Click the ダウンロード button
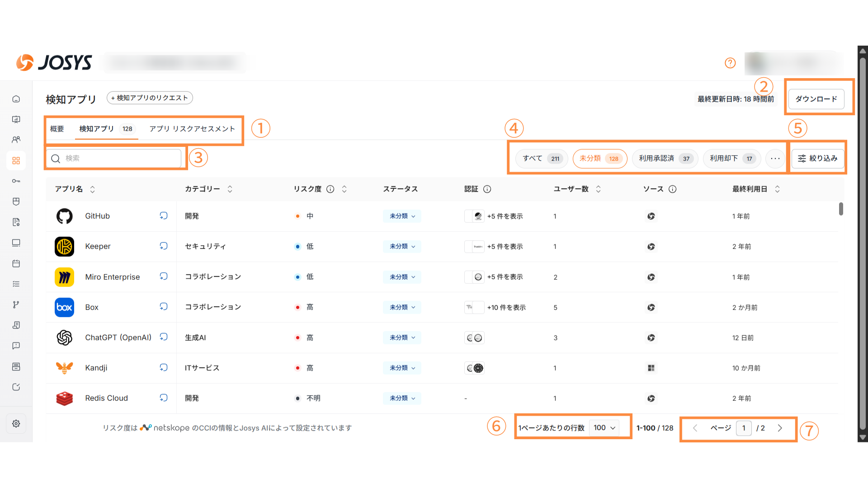 click(x=816, y=99)
